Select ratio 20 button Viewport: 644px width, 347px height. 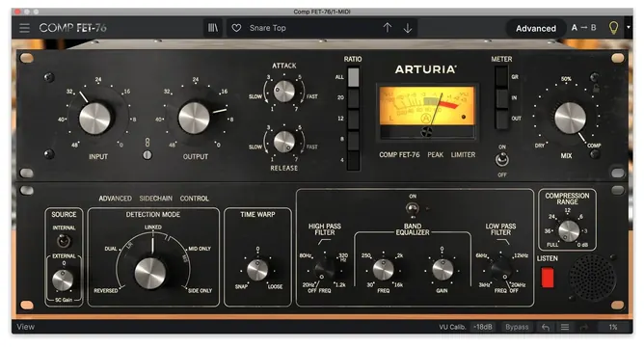click(x=353, y=97)
